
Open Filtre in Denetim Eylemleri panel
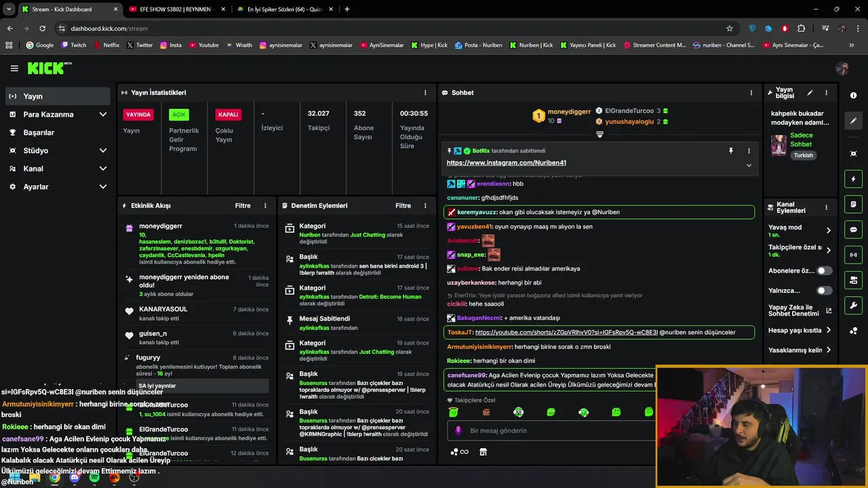(403, 205)
